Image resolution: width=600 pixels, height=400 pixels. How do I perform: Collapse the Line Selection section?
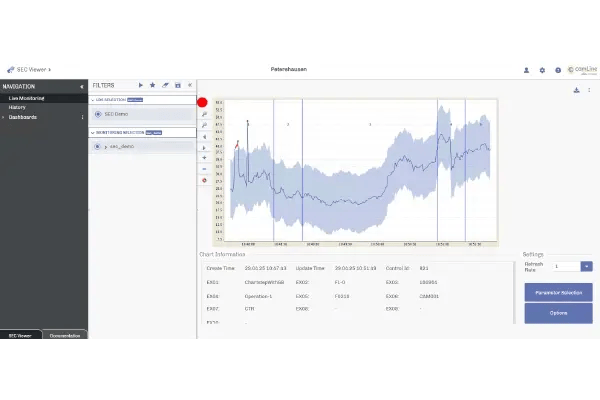(92, 101)
